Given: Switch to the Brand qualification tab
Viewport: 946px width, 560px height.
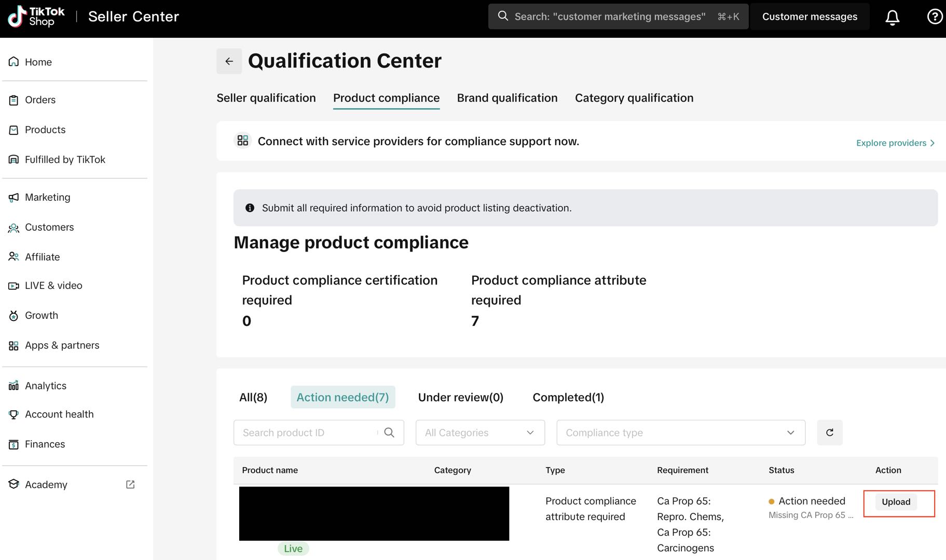Looking at the screenshot, I should [x=507, y=98].
